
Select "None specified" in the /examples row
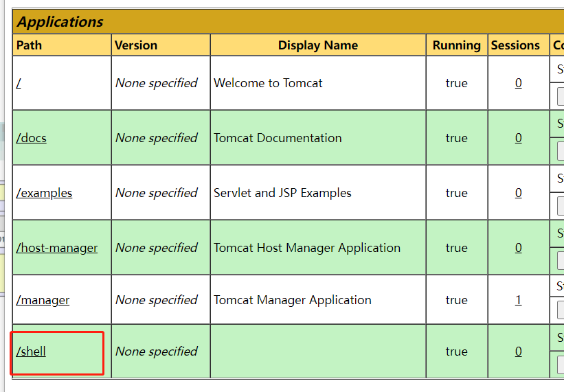pyautogui.click(x=157, y=193)
